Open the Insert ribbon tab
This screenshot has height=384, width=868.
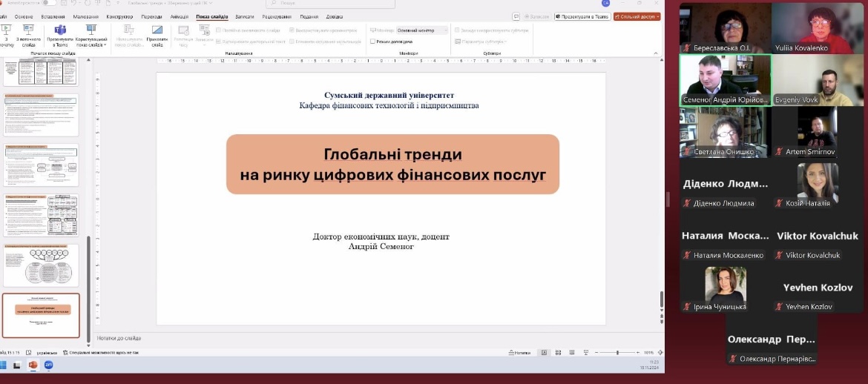(53, 16)
